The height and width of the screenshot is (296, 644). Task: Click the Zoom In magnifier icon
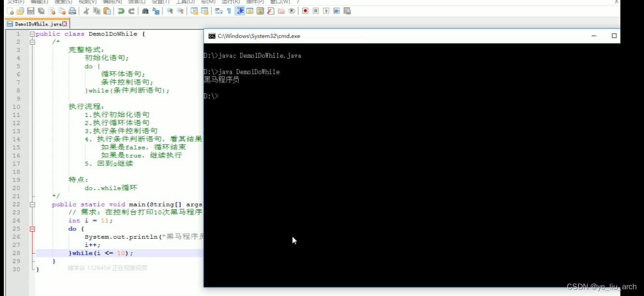[x=170, y=11]
